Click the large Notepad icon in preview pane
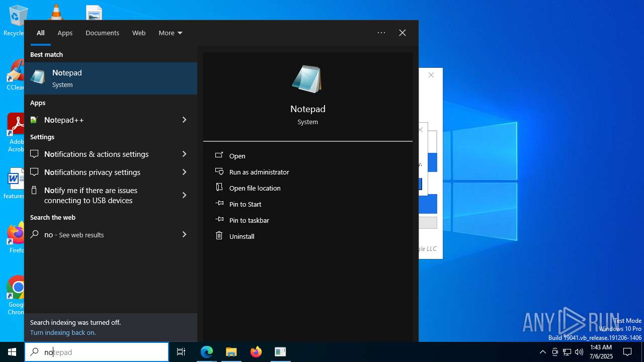644x362 pixels. [307, 79]
